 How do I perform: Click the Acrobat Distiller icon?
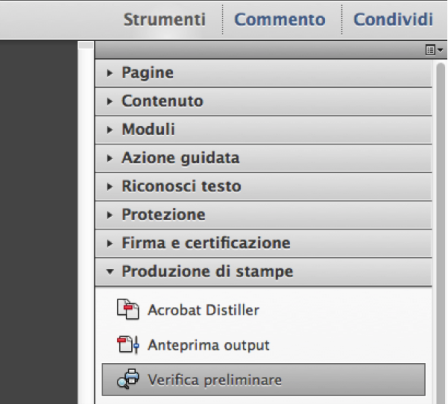click(128, 309)
